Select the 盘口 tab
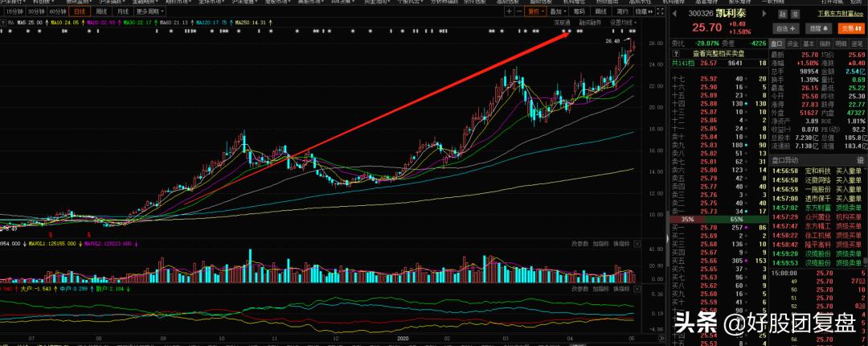The image size is (868, 346). [x=777, y=43]
